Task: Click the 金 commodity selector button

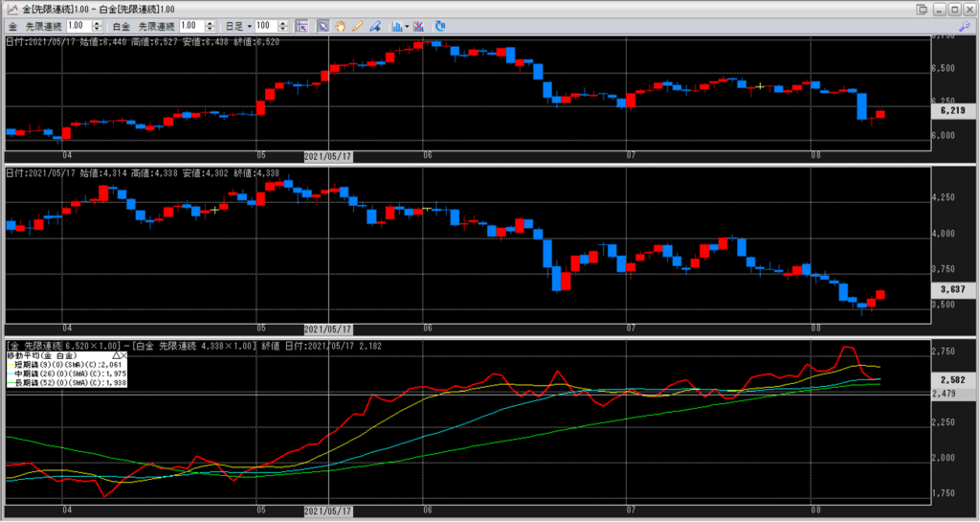Action: (x=12, y=25)
